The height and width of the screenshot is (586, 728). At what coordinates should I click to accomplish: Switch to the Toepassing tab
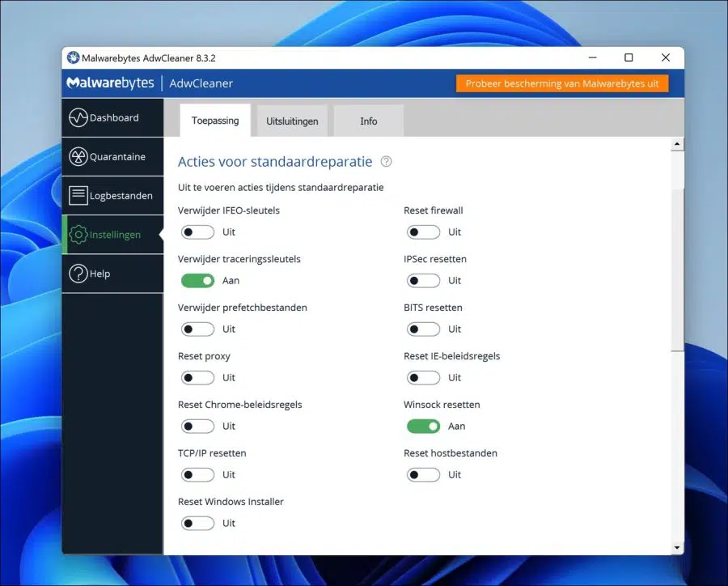point(215,121)
